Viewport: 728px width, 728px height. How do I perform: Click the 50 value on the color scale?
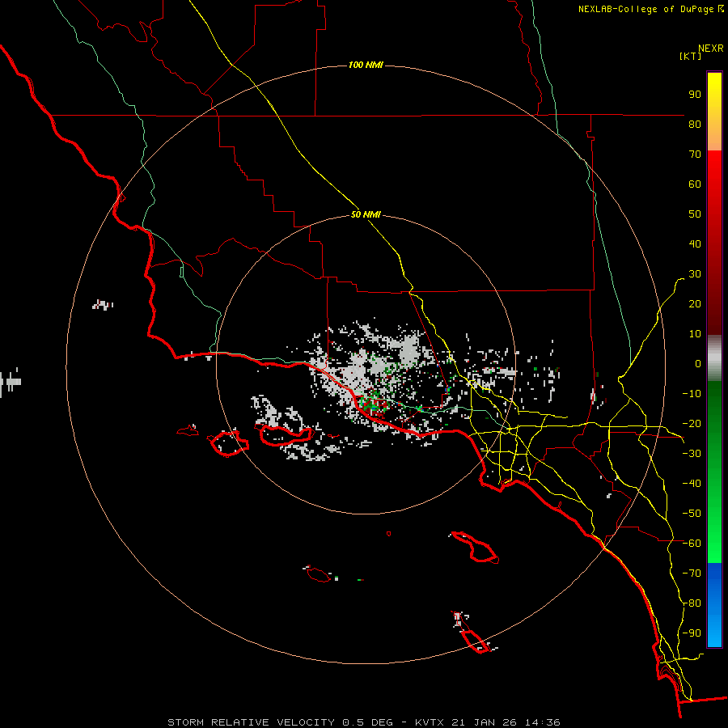coord(695,214)
